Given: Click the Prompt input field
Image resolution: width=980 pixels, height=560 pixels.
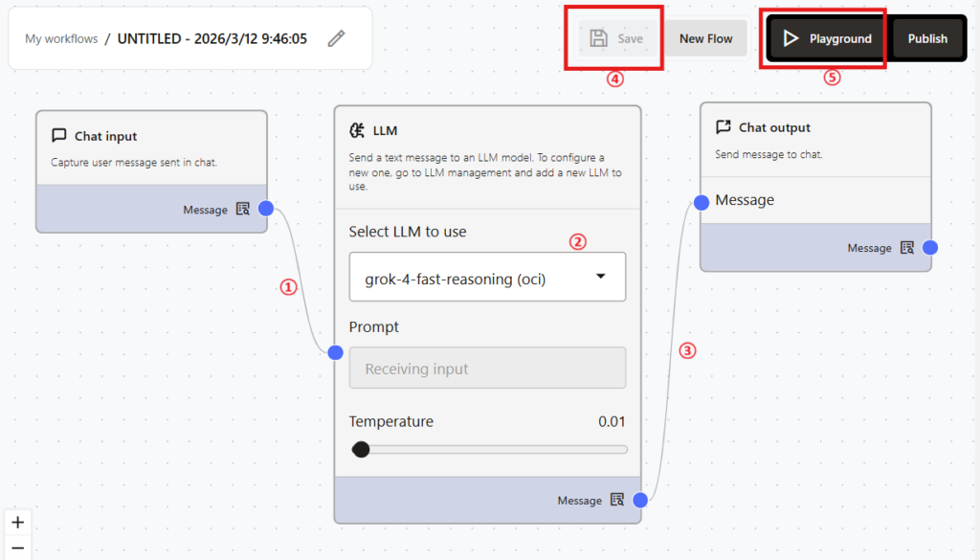Looking at the screenshot, I should [x=487, y=369].
